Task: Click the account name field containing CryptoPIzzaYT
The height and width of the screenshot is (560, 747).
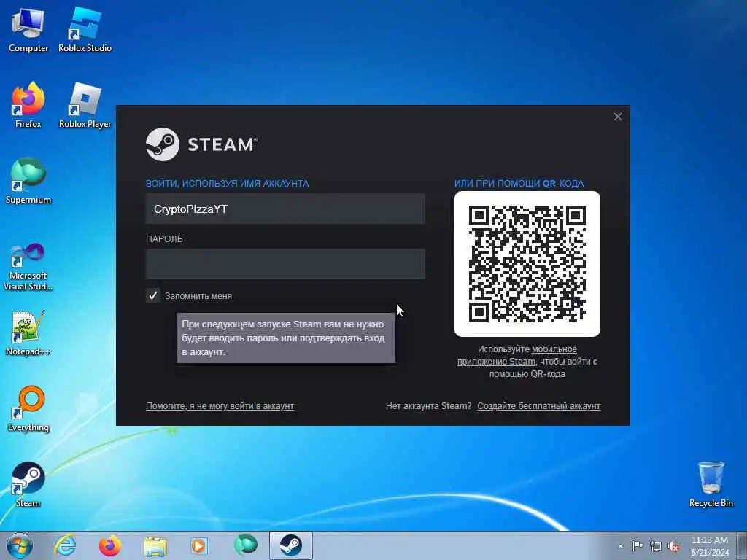Action: tap(285, 209)
